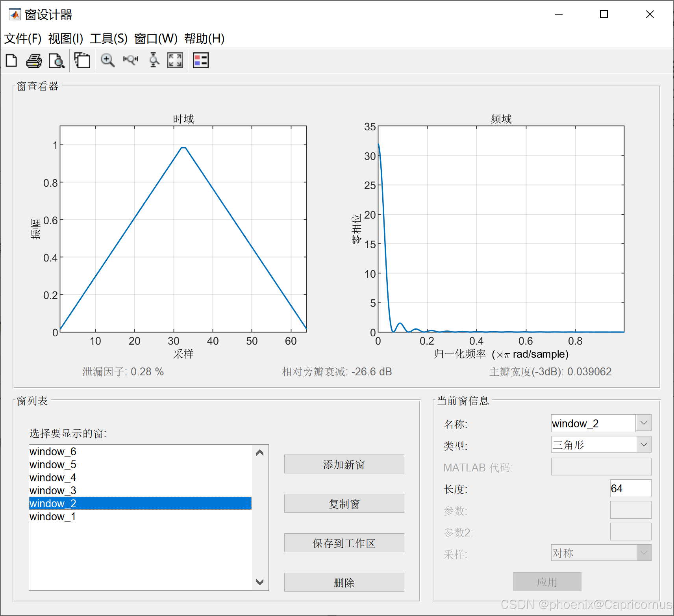This screenshot has height=616, width=674.
Task: Click the MATLAB logo in title bar
Action: (x=15, y=15)
